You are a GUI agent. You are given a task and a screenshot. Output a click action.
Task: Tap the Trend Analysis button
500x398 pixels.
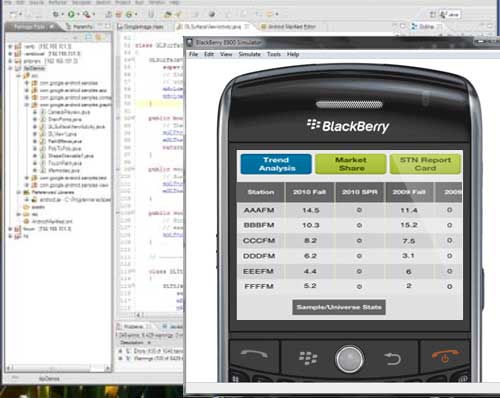click(276, 164)
